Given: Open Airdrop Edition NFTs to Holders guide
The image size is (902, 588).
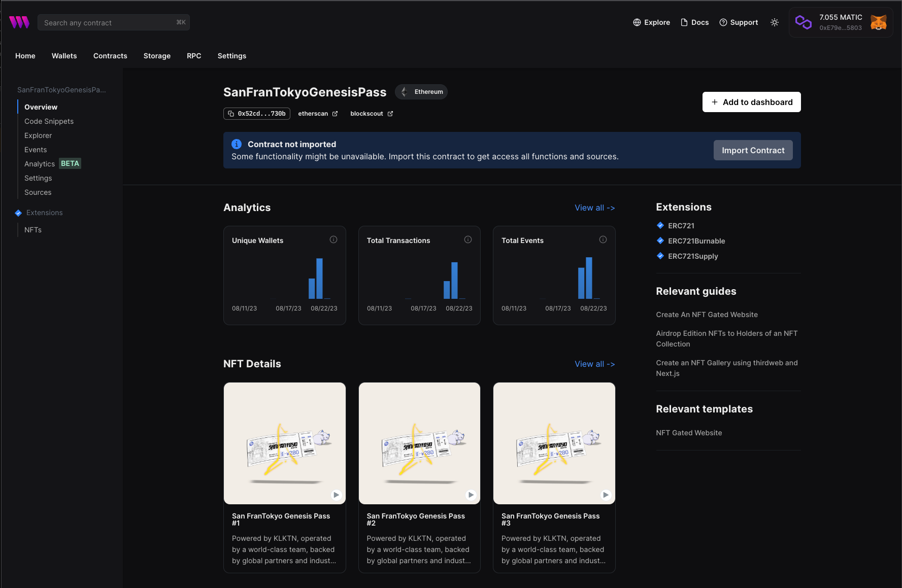Looking at the screenshot, I should [x=727, y=338].
